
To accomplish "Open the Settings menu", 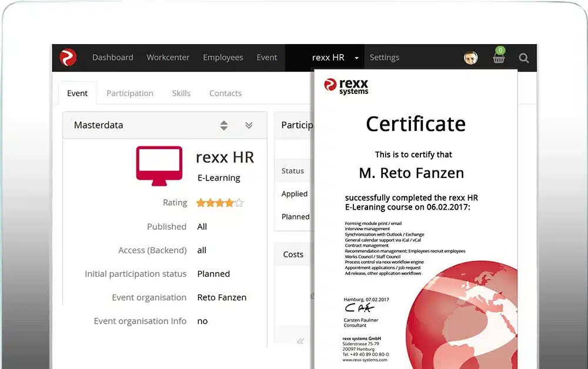I will coord(385,58).
